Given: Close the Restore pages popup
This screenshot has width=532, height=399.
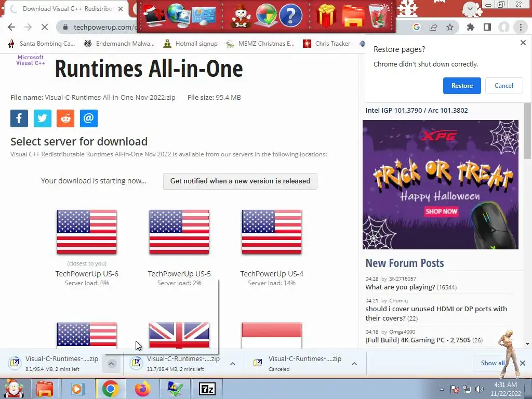Looking at the screenshot, I should pos(523,43).
